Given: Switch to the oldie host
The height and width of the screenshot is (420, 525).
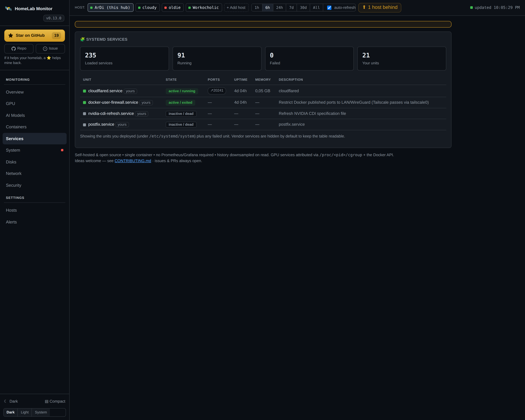Looking at the screenshot, I should pos(173,8).
